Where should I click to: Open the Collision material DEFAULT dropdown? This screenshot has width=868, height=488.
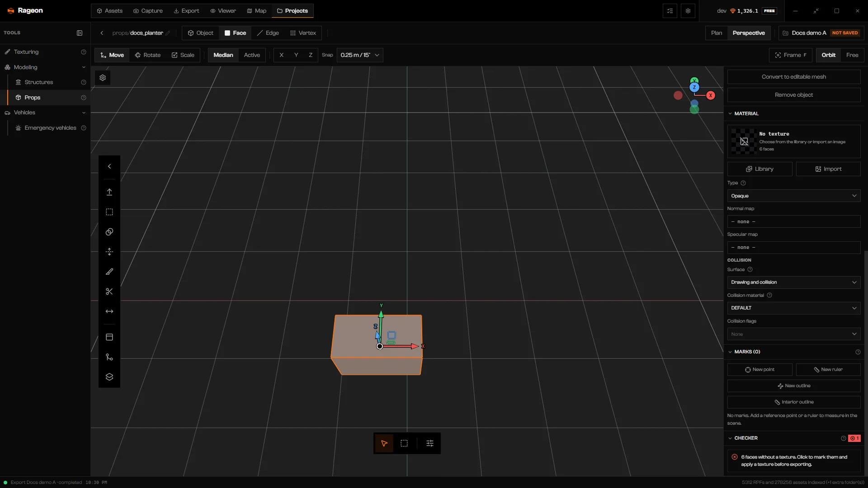(793, 308)
